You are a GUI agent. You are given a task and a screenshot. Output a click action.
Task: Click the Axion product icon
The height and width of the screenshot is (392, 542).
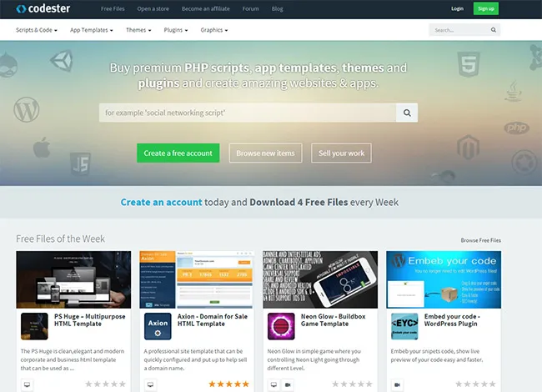click(x=158, y=326)
